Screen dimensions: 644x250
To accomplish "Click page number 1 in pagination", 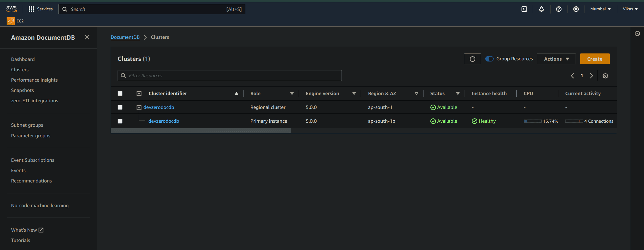I will tap(582, 76).
